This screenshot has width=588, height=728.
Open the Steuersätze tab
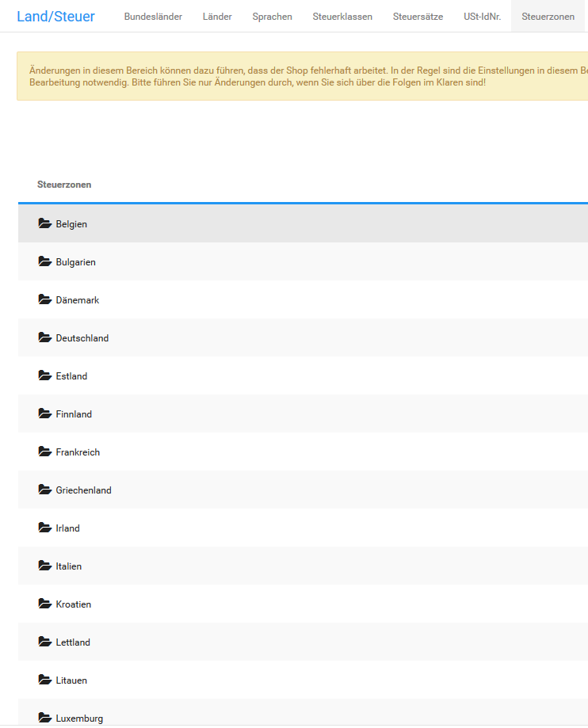[x=418, y=17]
